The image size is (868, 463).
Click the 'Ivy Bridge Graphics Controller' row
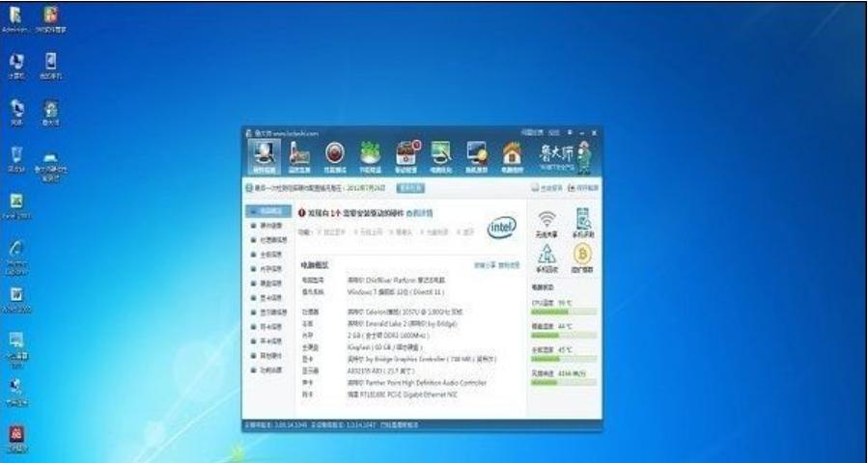422,359
